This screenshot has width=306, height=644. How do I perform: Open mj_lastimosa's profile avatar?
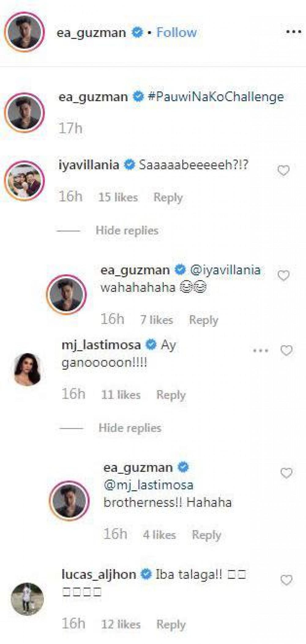[28, 369]
